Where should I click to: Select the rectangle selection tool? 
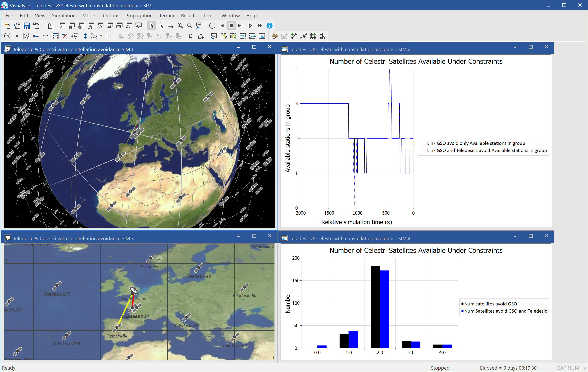pos(170,26)
